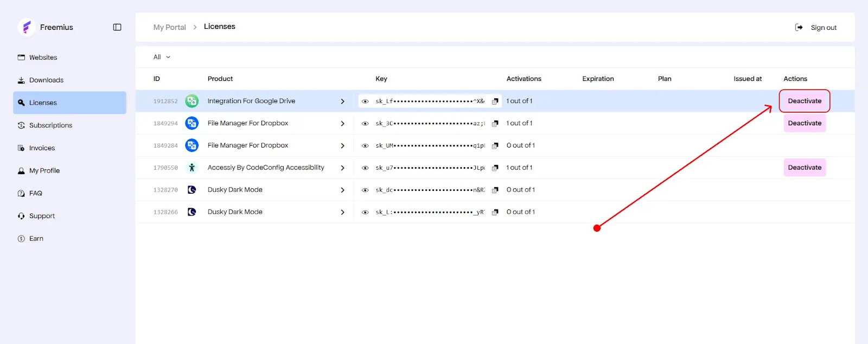Screen dimensions: 868x344
Task: Expand the Integration For Google Drive row
Action: (342, 101)
